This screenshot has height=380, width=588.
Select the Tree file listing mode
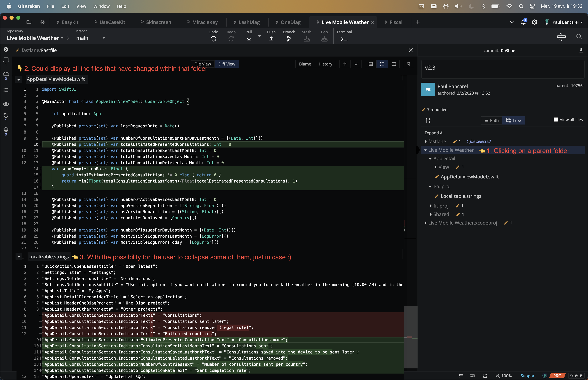[x=513, y=120]
